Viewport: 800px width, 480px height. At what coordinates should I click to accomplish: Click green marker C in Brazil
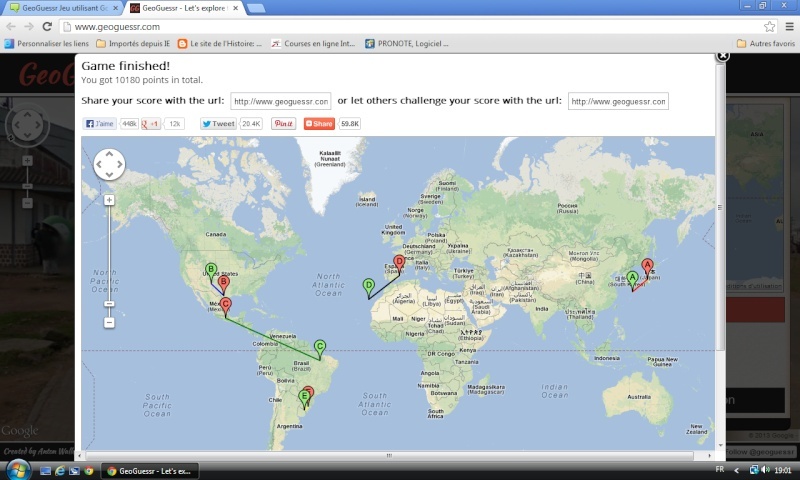pyautogui.click(x=320, y=349)
